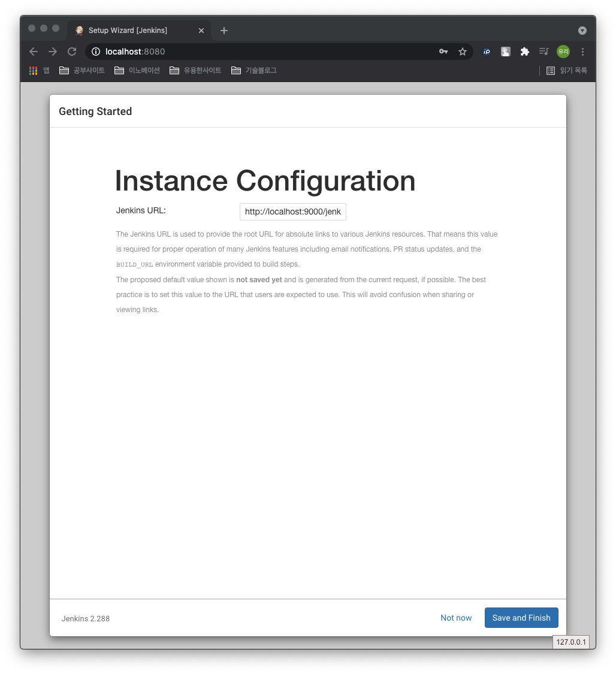Click the browser forward arrow
This screenshot has width=616, height=674.
tap(53, 52)
